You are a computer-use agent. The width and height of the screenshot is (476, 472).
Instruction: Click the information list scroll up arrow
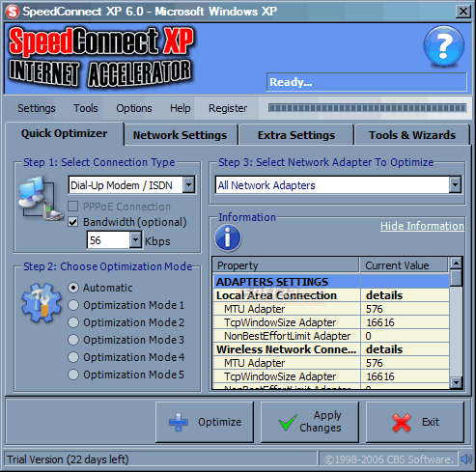[x=456, y=264]
